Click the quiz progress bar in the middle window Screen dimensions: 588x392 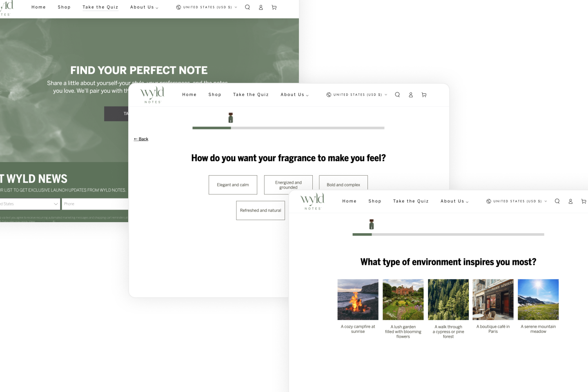point(288,128)
